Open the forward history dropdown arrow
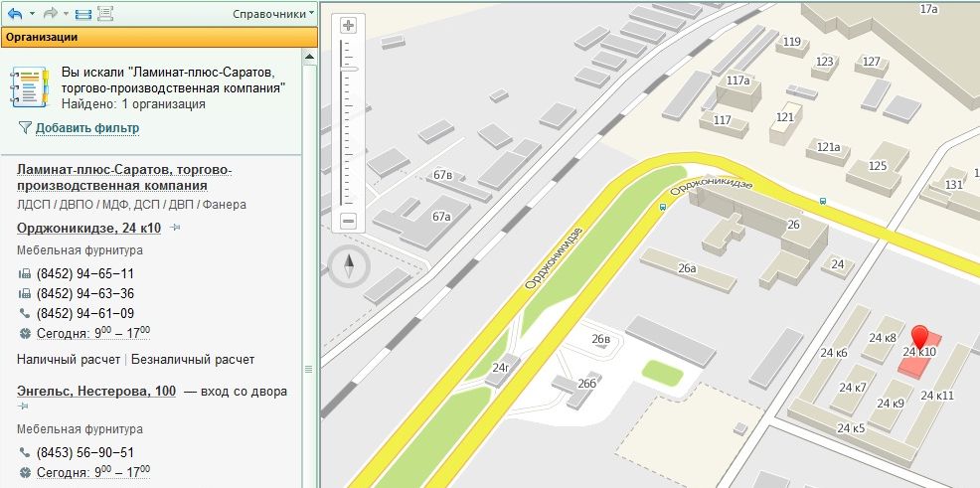This screenshot has width=980, height=488. (67, 14)
